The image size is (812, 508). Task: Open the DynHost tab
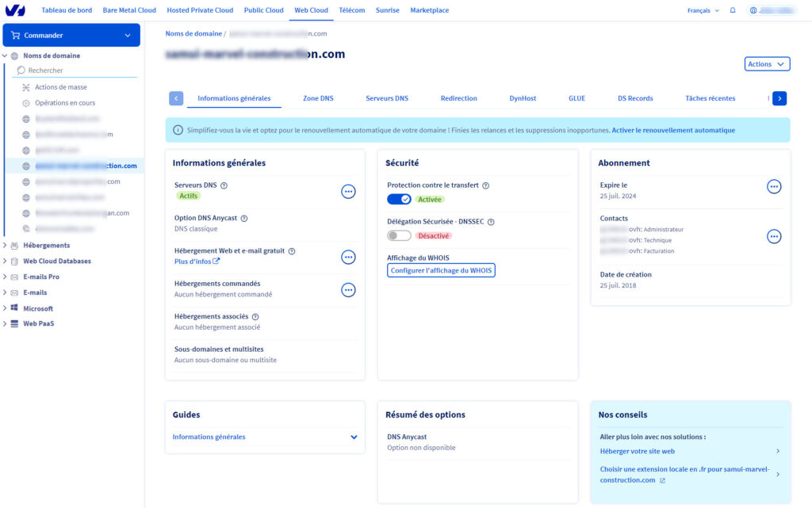(523, 98)
